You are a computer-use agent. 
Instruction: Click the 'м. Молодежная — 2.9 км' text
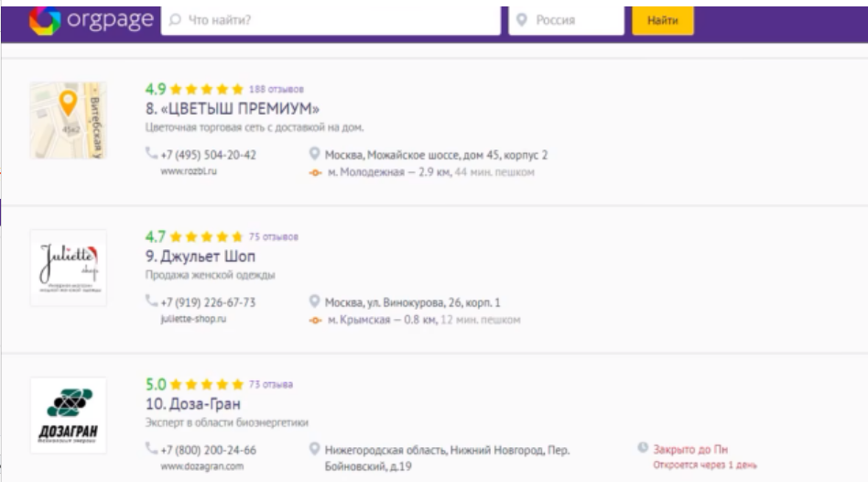pyautogui.click(x=389, y=172)
